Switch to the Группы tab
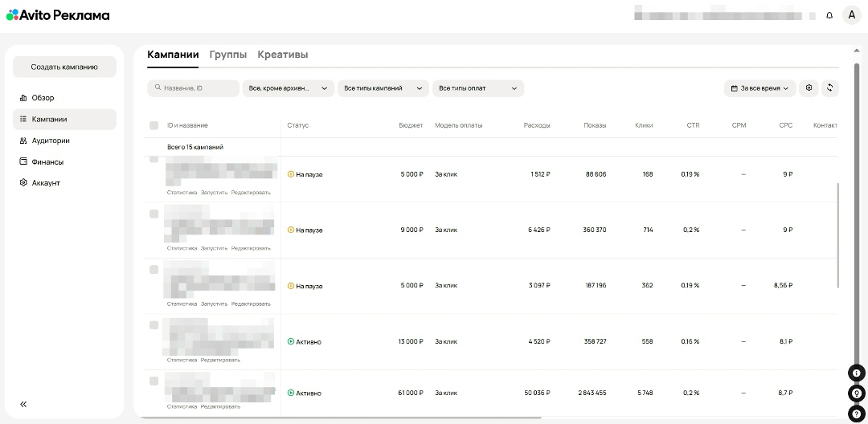868x424 pixels. click(x=227, y=55)
